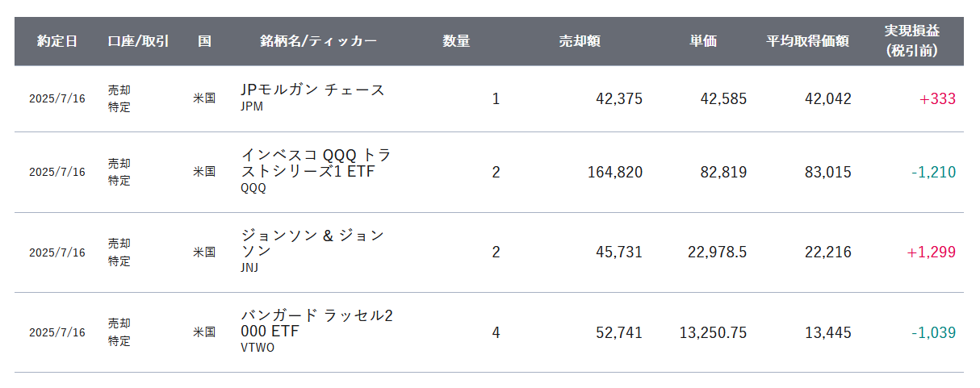Select the 口座/取引 column header
This screenshot has width=980, height=388.
138,41
